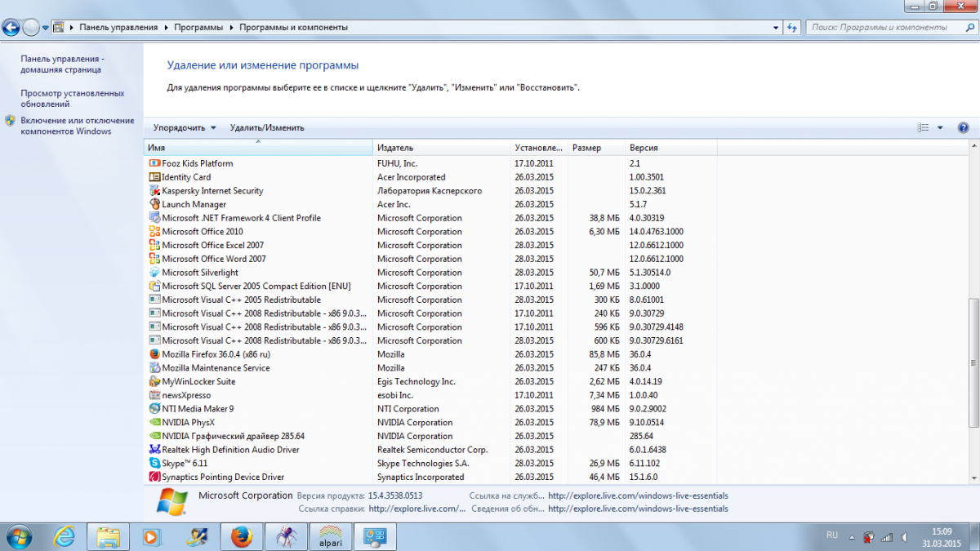Open the Просмотр установленных обновлений link
Screen dimensions: 980x551
click(72, 99)
